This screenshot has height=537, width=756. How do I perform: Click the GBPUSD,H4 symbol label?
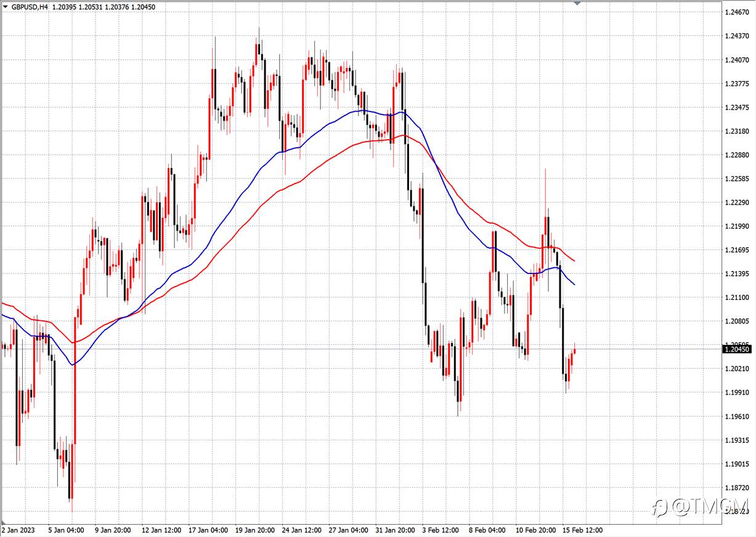pos(30,7)
